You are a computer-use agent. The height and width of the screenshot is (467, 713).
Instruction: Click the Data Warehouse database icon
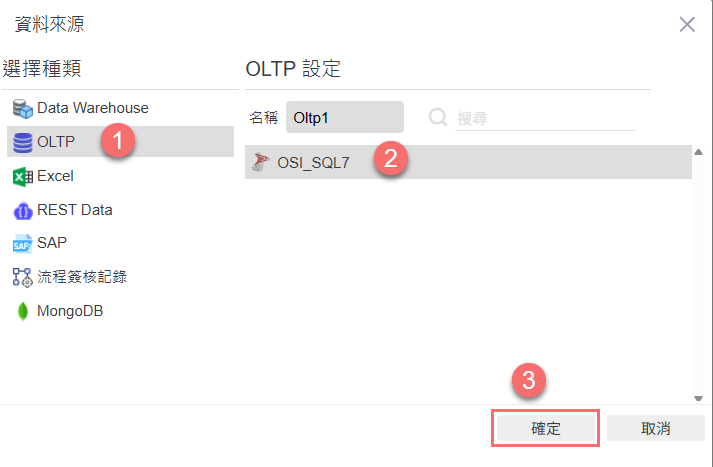[22, 108]
